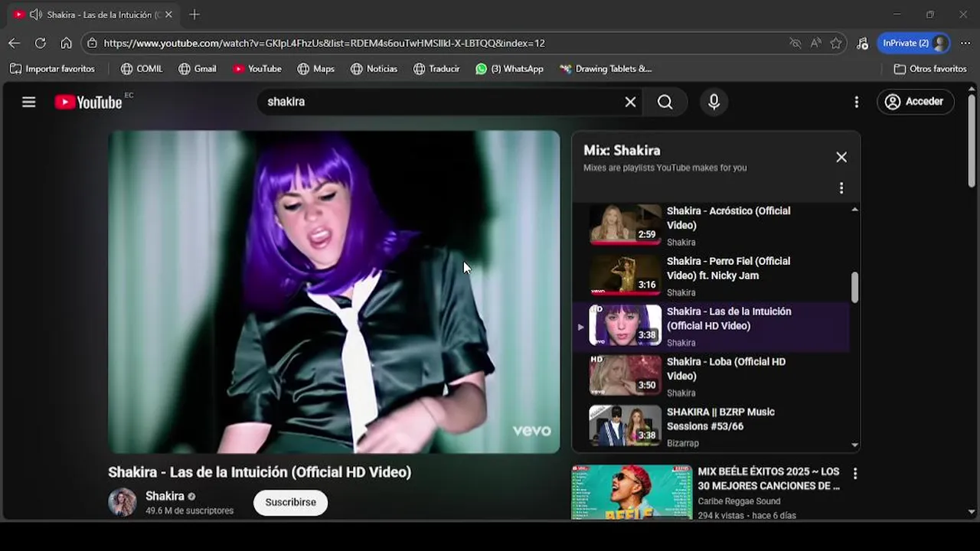This screenshot has height=551, width=980.
Task: Click the video player to pause
Action: click(x=334, y=292)
